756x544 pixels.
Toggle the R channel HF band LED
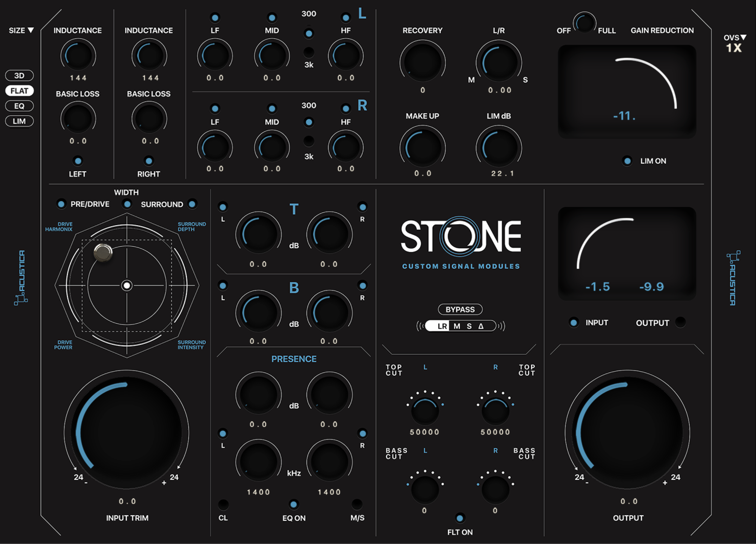click(346, 109)
